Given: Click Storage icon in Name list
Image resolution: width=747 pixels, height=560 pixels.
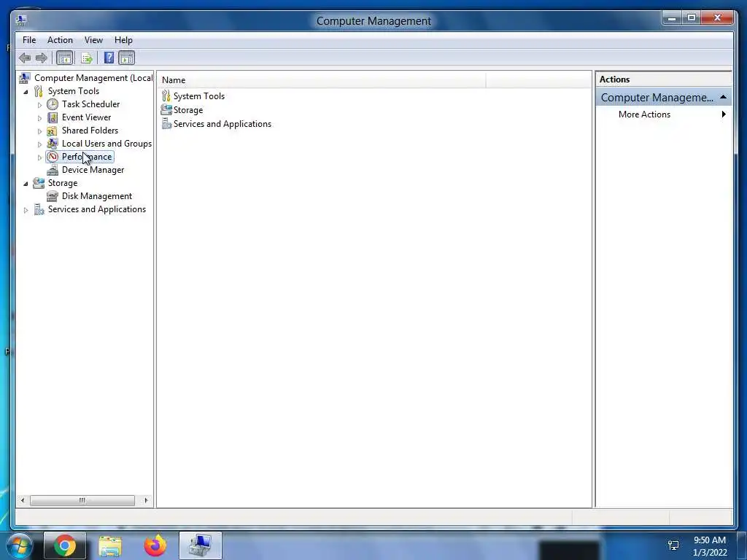Looking at the screenshot, I should [x=166, y=109].
